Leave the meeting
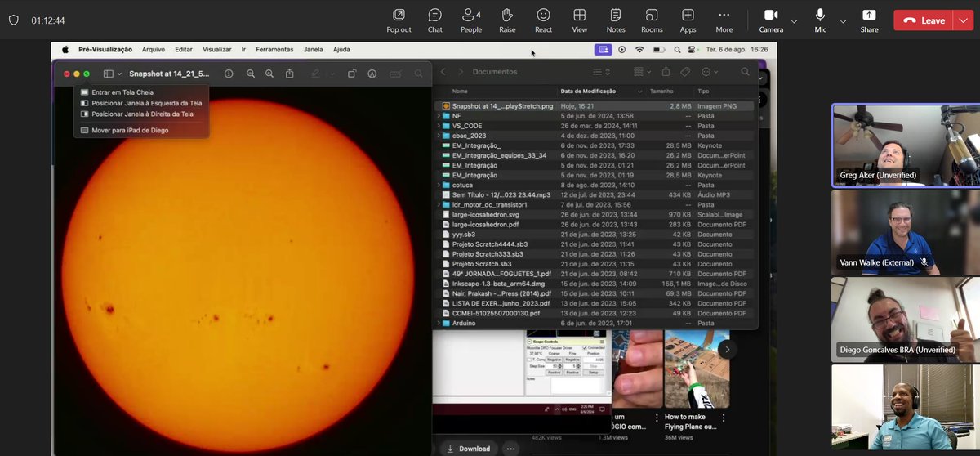The image size is (980, 456). coord(922,20)
